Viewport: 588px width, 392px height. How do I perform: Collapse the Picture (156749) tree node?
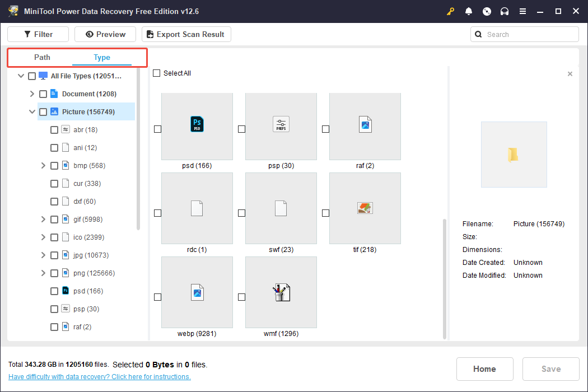coord(32,112)
